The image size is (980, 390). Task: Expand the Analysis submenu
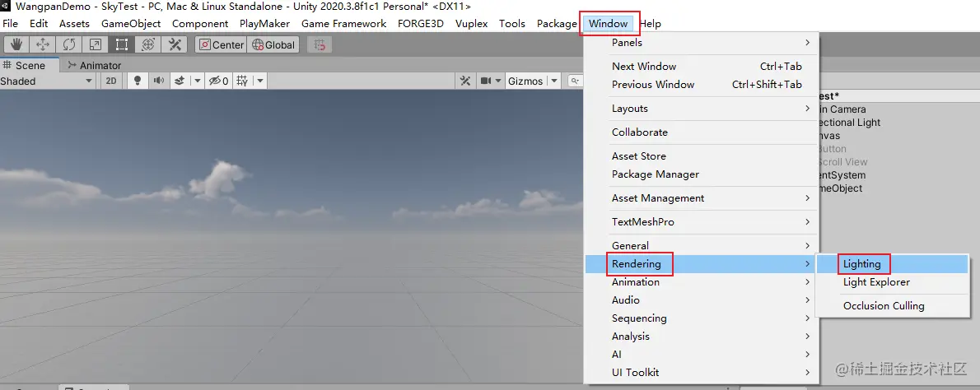tap(702, 337)
